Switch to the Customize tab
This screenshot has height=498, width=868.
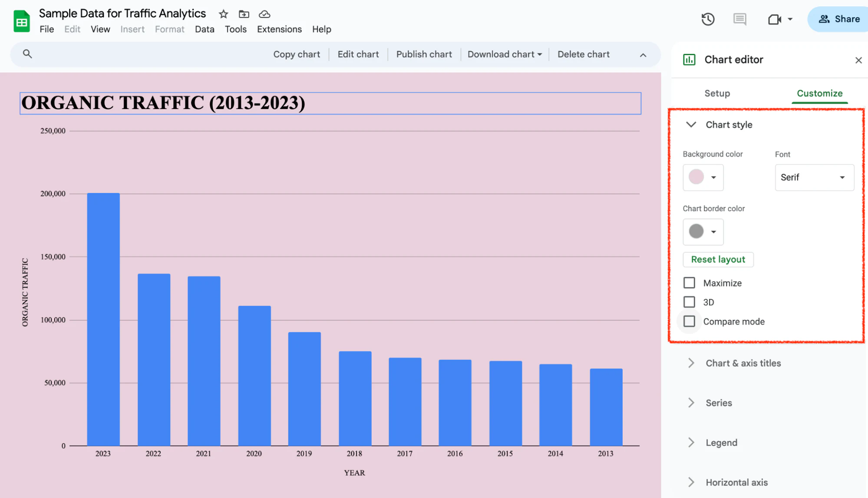pyautogui.click(x=819, y=93)
